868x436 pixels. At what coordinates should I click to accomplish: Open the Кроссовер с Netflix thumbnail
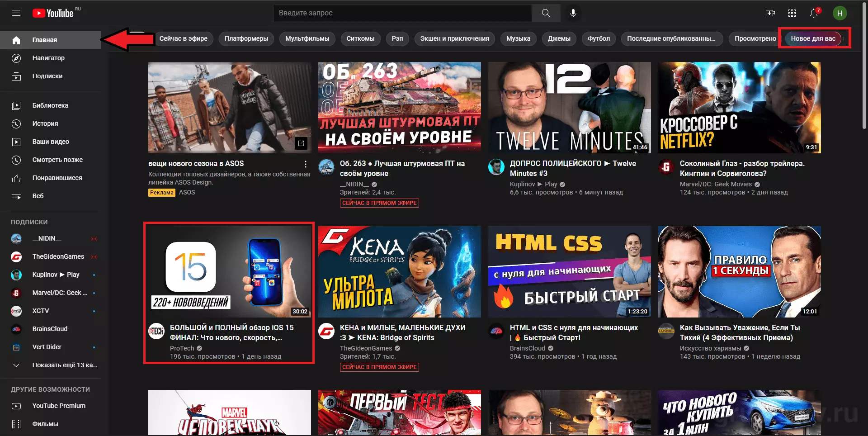[740, 108]
